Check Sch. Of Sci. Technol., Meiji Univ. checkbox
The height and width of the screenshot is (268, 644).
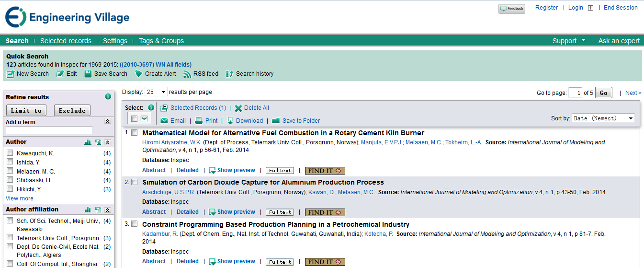coord(10,221)
